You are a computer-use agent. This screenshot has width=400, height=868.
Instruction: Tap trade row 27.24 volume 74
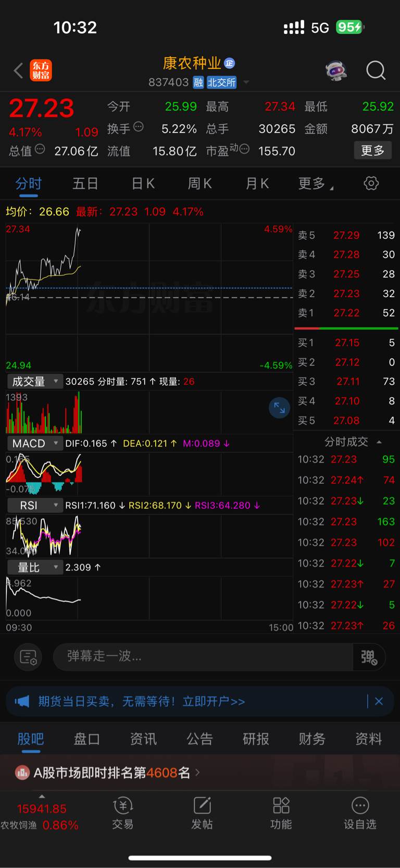[x=346, y=480]
